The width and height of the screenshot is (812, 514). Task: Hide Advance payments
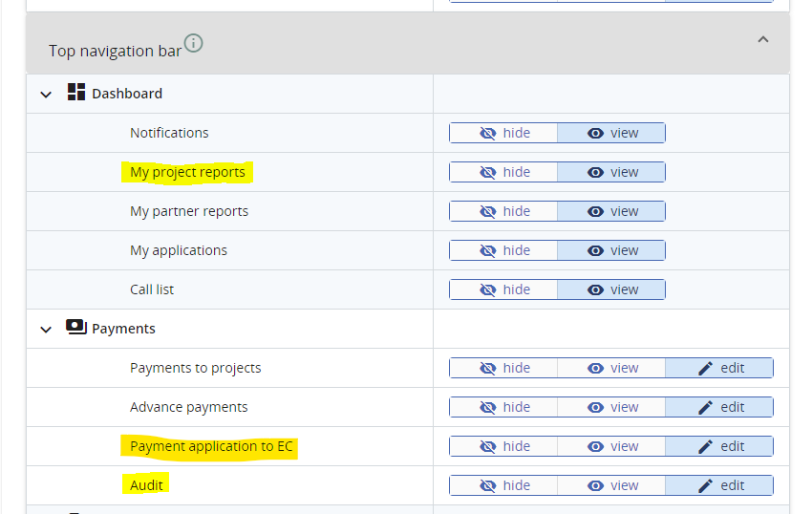point(503,407)
